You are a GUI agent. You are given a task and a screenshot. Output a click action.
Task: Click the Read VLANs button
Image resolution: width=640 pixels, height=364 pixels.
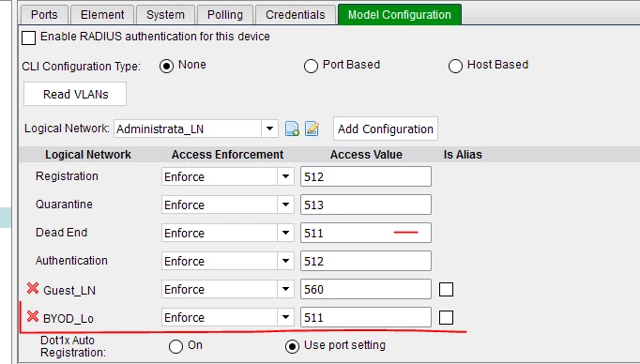click(75, 94)
